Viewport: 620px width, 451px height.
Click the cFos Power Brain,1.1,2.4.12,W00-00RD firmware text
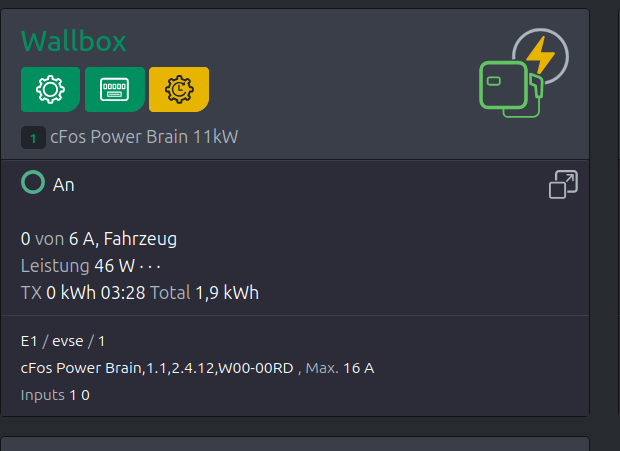(x=157, y=368)
